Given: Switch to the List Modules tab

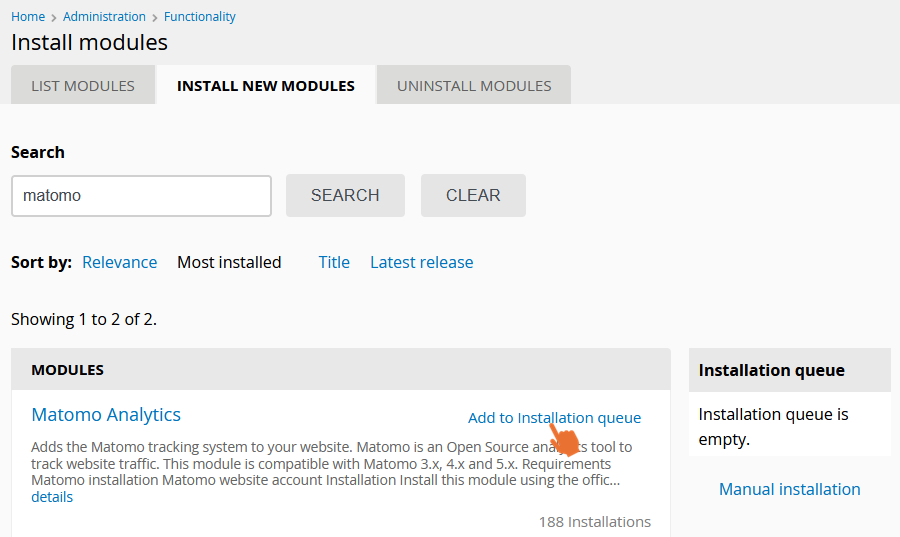Looking at the screenshot, I should tap(83, 85).
